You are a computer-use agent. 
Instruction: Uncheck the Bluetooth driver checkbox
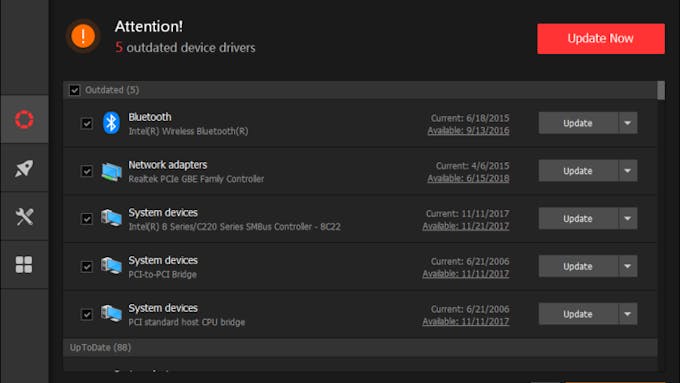[x=87, y=124]
